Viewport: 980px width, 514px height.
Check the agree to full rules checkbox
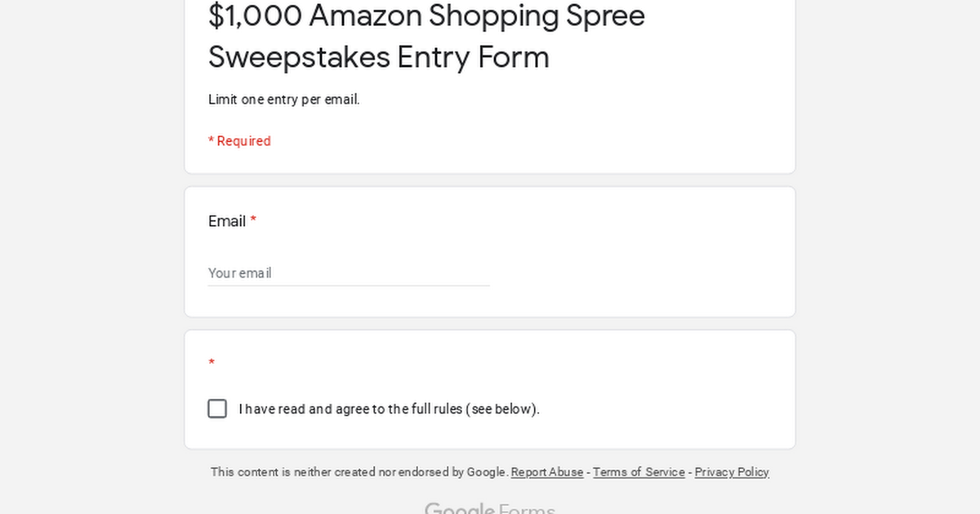pos(217,409)
